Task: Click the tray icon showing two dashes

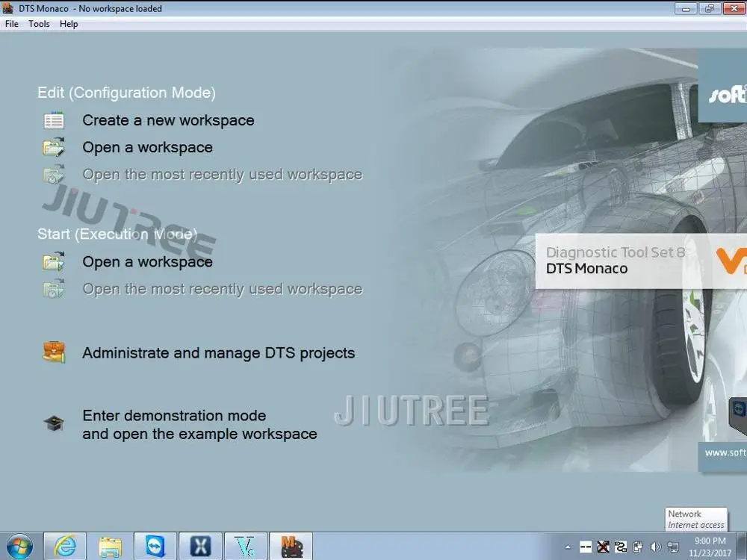Action: [x=586, y=547]
